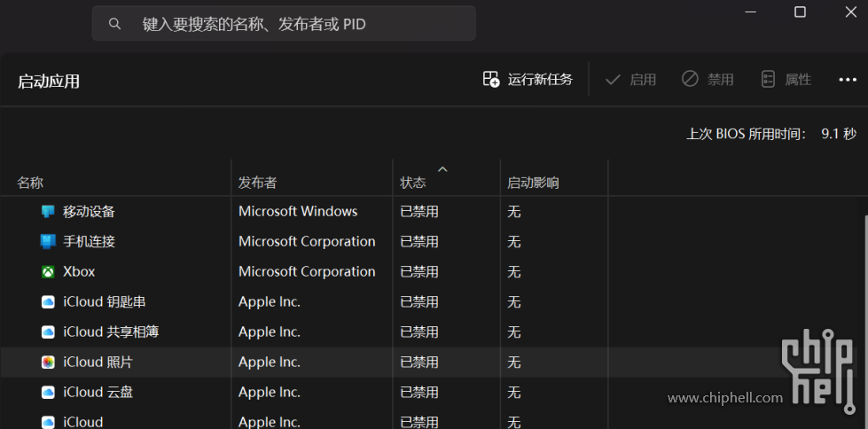Select the iCloud 共享相簿 row name
This screenshot has height=429, width=868.
[x=111, y=331]
